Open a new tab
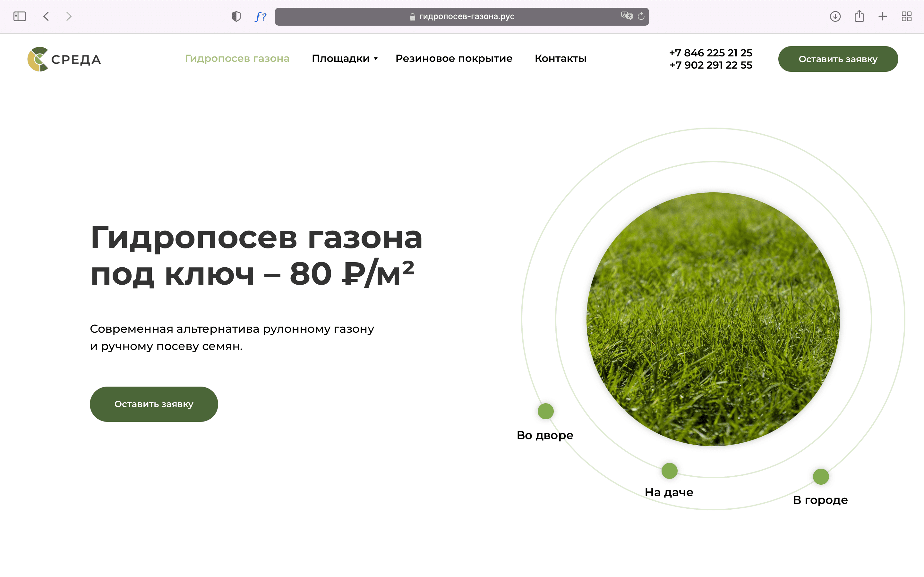Viewport: 924px width, 577px height. 883,16
